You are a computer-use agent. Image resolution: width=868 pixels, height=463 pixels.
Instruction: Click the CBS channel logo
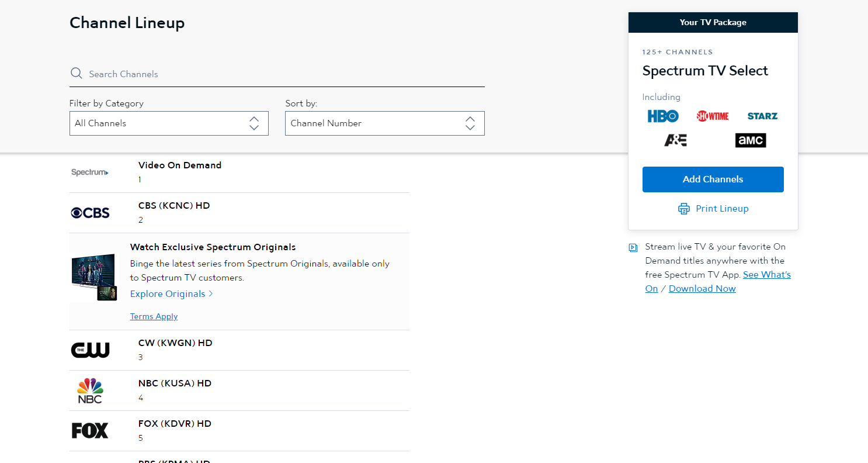pyautogui.click(x=91, y=213)
